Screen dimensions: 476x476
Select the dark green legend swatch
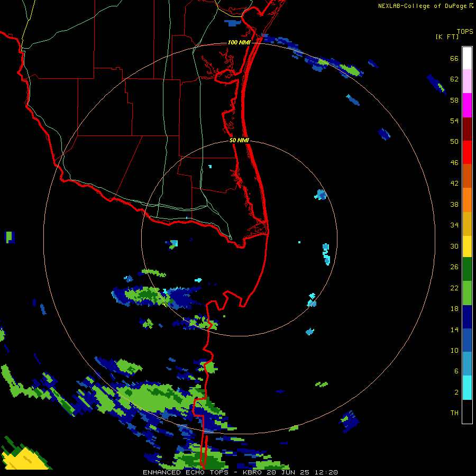coord(467,269)
